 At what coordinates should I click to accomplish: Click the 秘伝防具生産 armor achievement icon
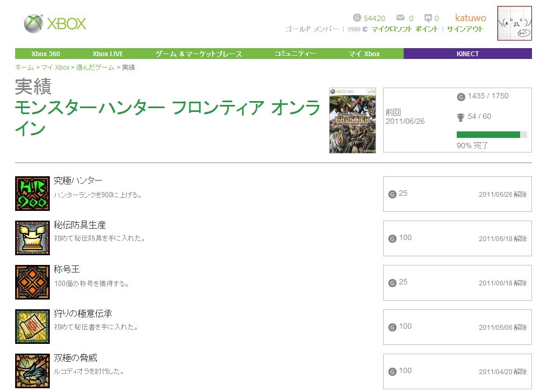(32, 238)
